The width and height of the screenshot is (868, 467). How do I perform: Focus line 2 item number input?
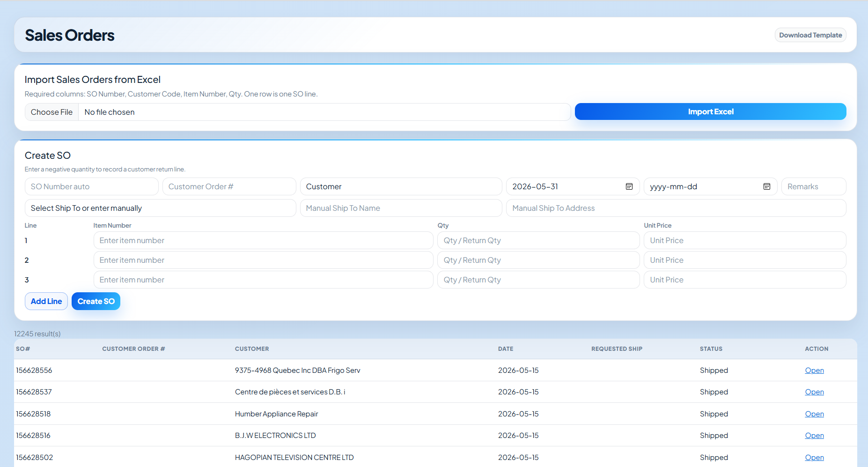point(264,260)
